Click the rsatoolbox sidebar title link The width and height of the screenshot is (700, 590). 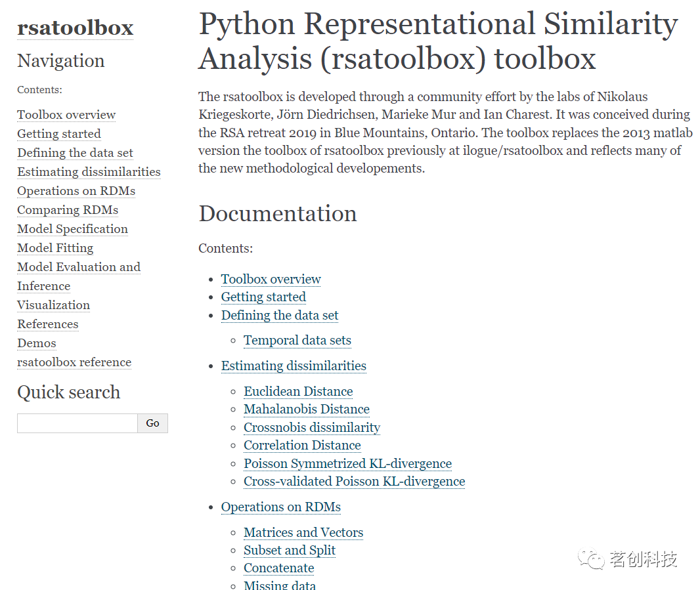tap(75, 28)
